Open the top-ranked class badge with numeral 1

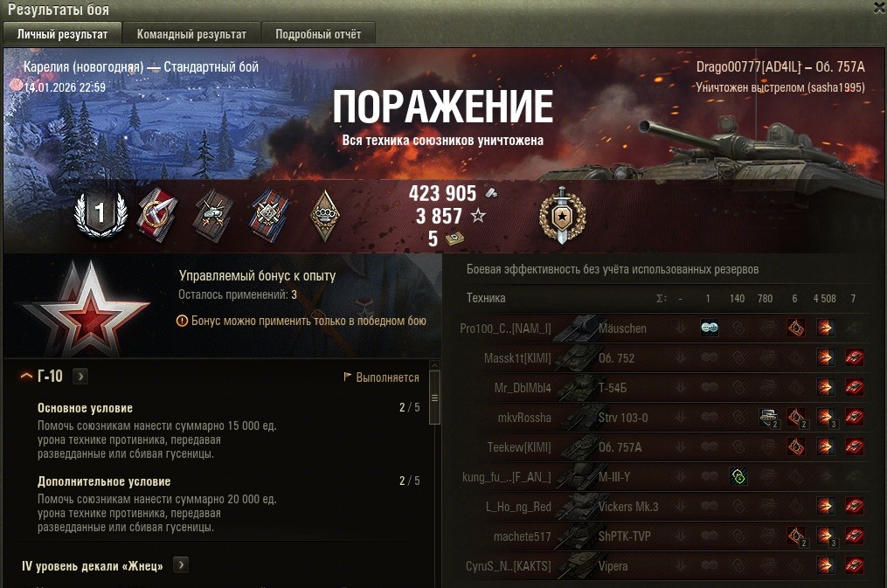[100, 214]
